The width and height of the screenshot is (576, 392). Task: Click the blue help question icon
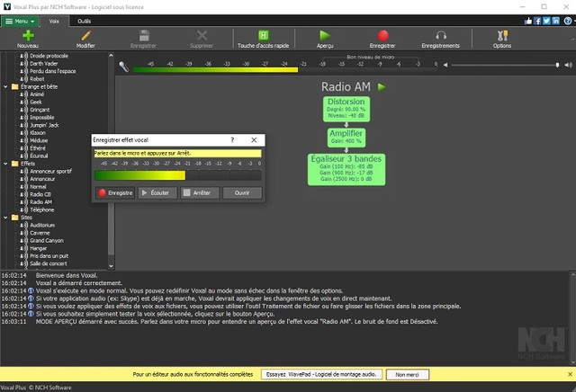pyautogui.click(x=568, y=21)
